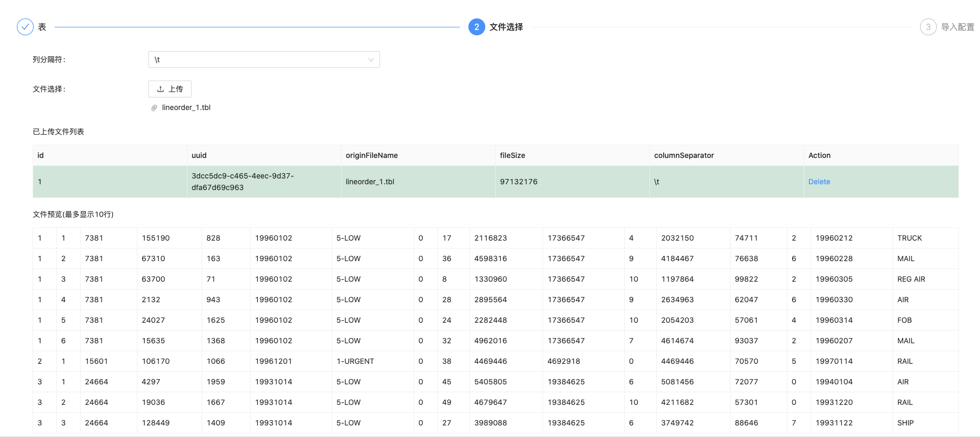Click the 文件预览(最多显示10行) heading
The width and height of the screenshot is (980, 437).
click(x=73, y=214)
